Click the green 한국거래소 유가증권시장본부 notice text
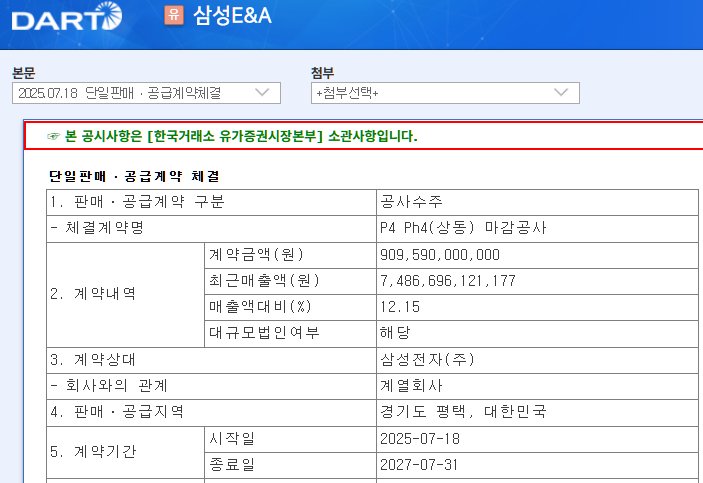Screen dimensions: 703x483 coord(241,136)
